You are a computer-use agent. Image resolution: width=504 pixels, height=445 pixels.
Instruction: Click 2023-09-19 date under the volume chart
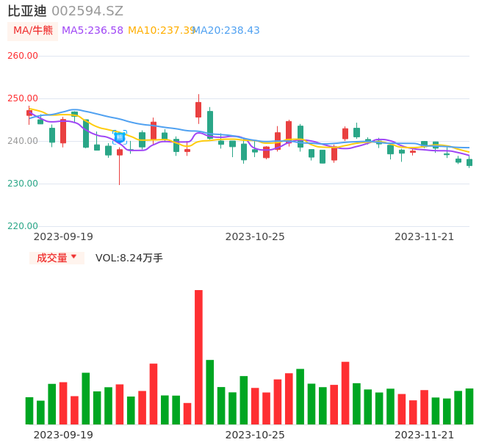[x=63, y=435]
